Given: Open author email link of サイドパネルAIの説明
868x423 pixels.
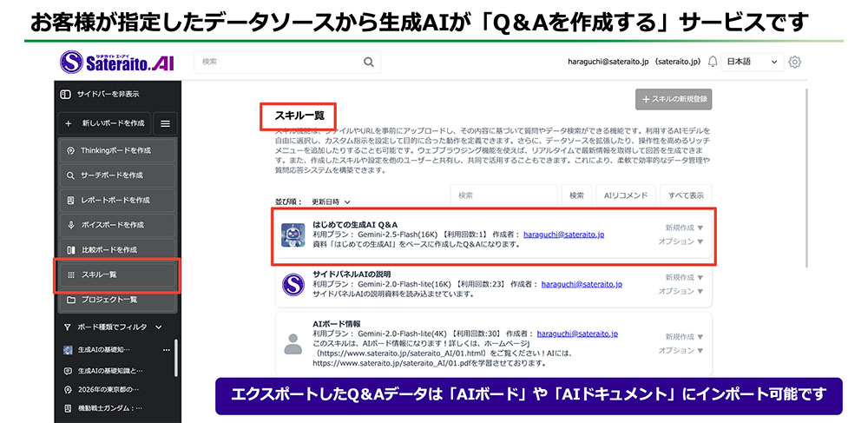Looking at the screenshot, I should click(x=582, y=284).
